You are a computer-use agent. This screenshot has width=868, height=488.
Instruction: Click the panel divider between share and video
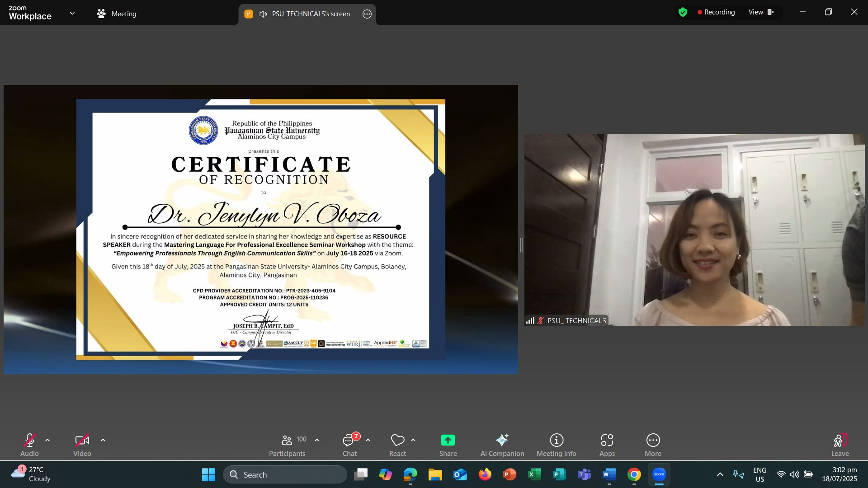click(x=521, y=245)
